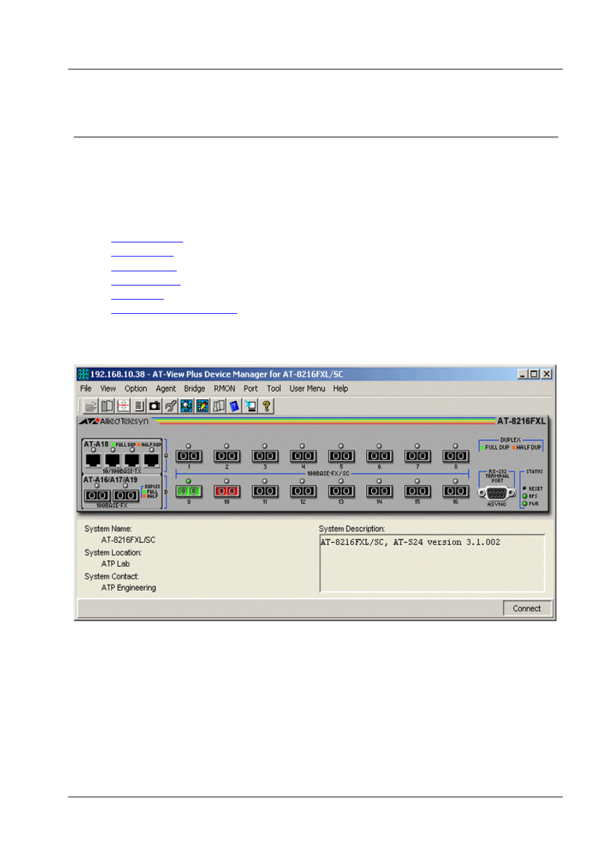Open the RMON menu
Screen dimensions: 613x868
click(224, 389)
